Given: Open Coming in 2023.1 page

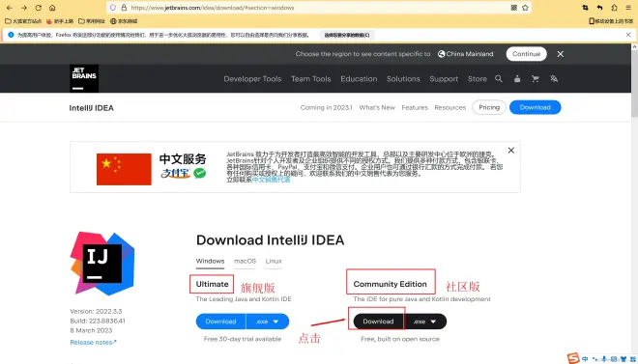Looking at the screenshot, I should coord(327,108).
